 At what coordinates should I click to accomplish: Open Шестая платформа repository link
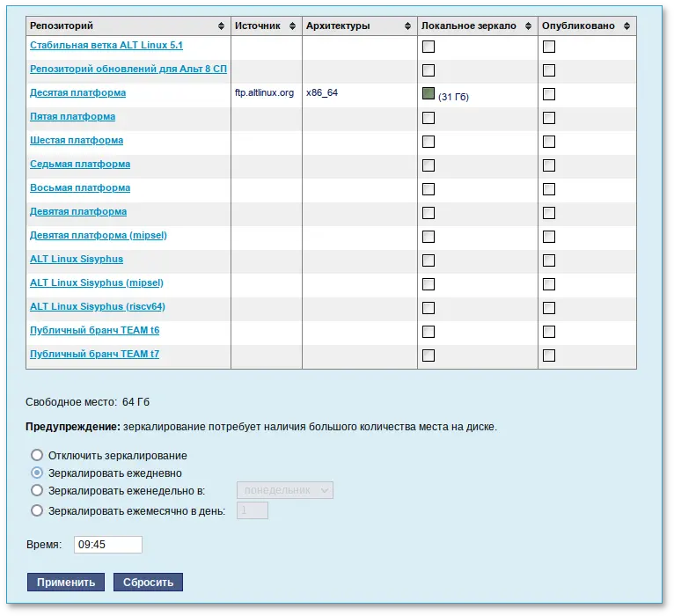(x=77, y=140)
